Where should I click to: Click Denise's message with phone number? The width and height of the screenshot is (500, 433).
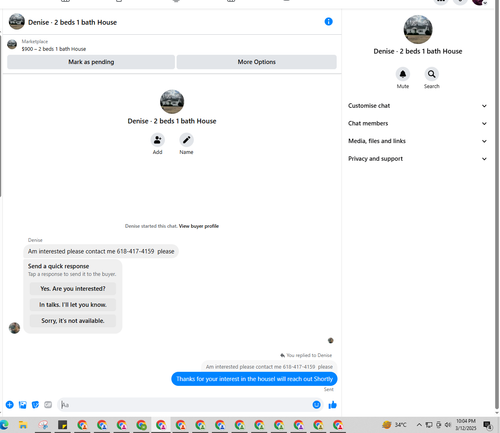tap(101, 251)
